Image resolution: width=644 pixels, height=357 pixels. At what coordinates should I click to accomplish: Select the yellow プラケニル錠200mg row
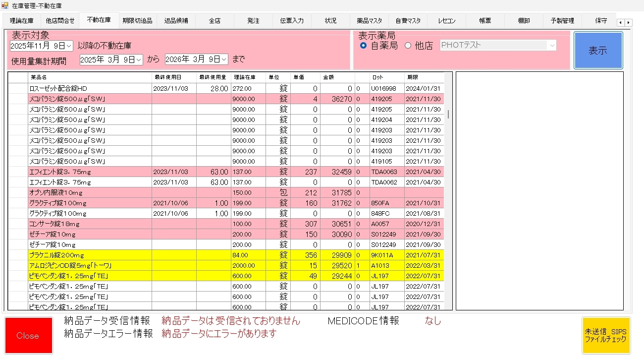89,255
